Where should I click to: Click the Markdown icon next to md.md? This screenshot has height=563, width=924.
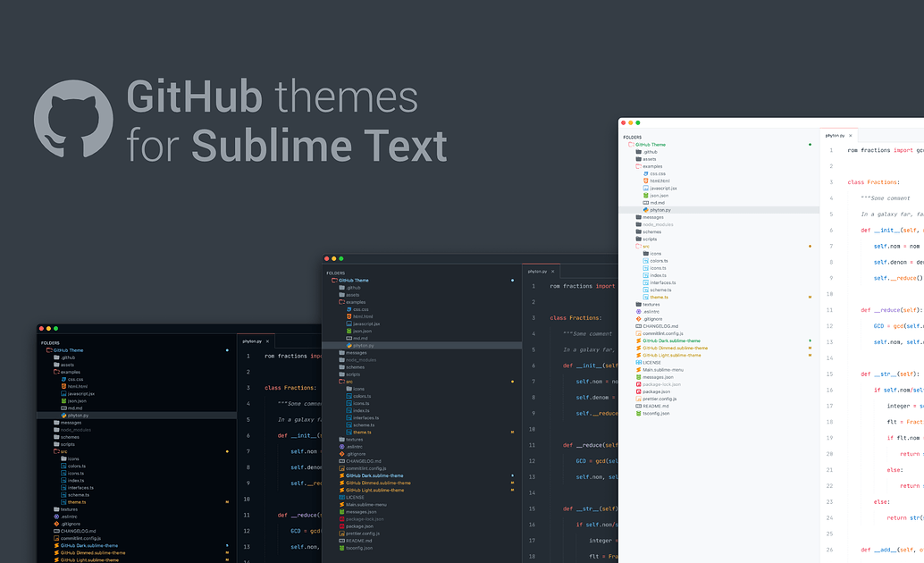click(645, 203)
